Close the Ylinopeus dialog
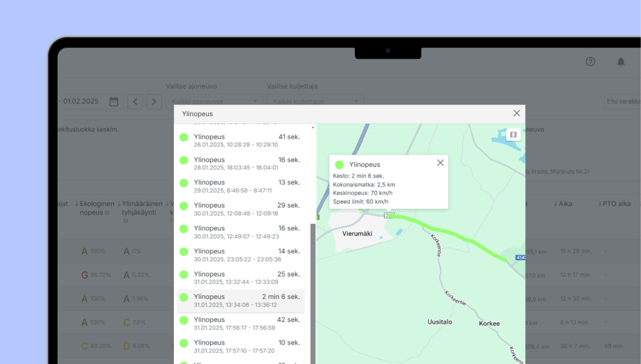Viewport: 641px width, 364px height. [x=516, y=113]
